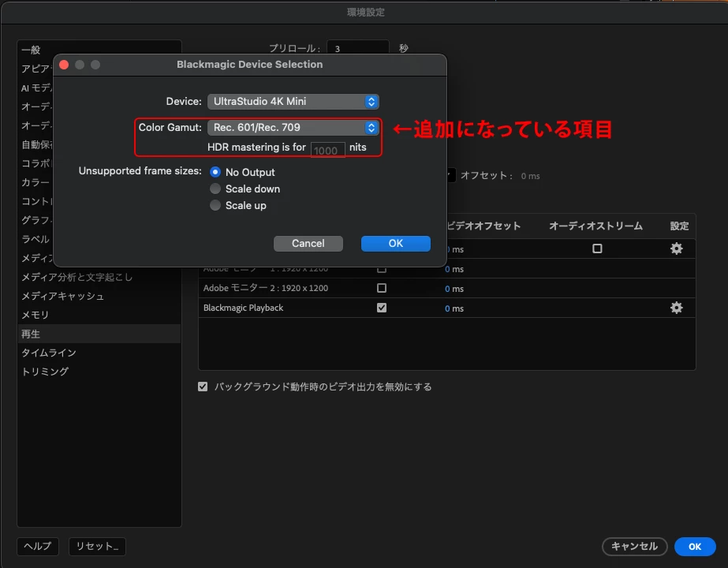Select メディアキャッシュ category
Viewport: 728px width, 568px height.
pos(62,296)
